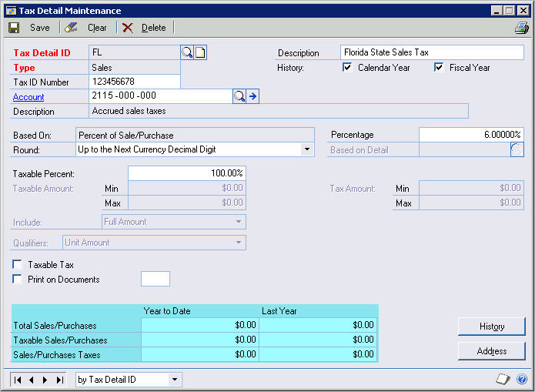Screen dimensions: 535x392
Task: Toggle the Fiscal Year history checkbox
Action: tap(439, 67)
